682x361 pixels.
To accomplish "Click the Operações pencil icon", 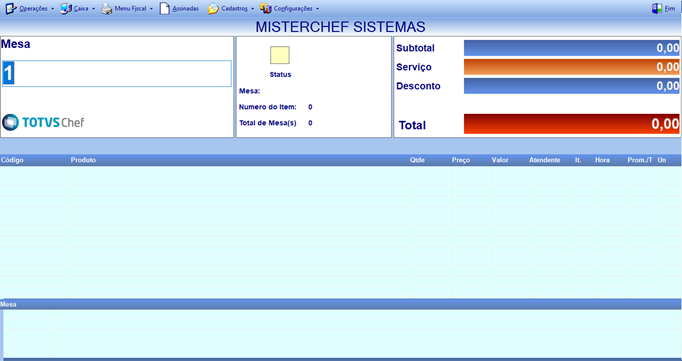I will pyautogui.click(x=10, y=8).
